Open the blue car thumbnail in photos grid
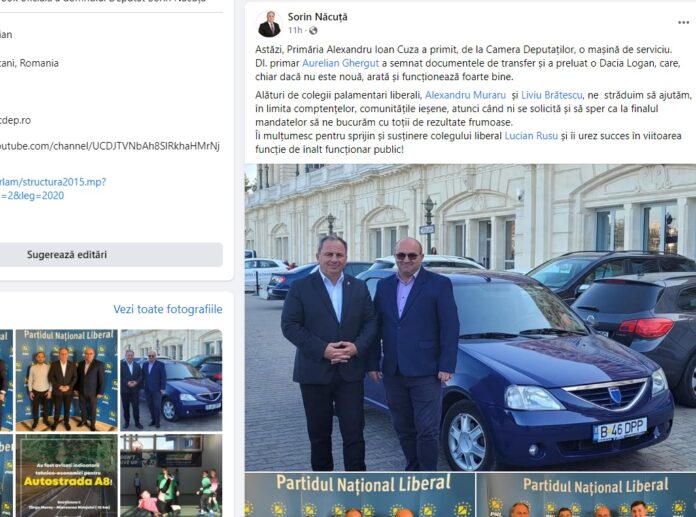 click(x=171, y=380)
